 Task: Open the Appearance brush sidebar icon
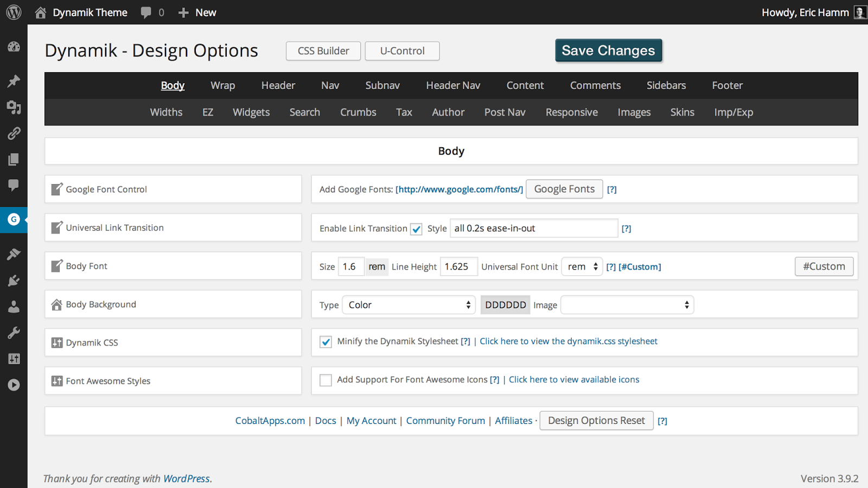[x=14, y=254]
